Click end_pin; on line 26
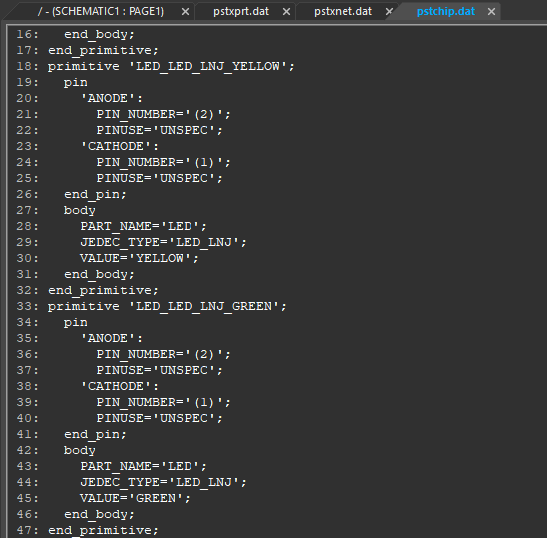The width and height of the screenshot is (547, 538). point(95,194)
